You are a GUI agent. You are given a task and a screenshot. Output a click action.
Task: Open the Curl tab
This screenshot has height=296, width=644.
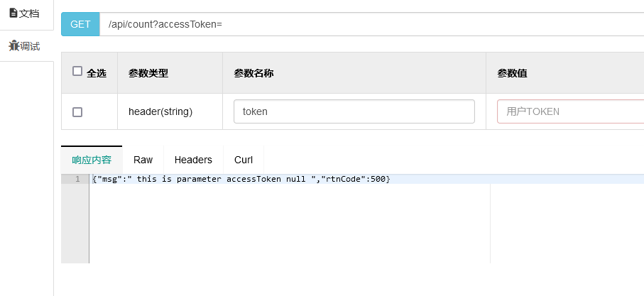point(244,160)
